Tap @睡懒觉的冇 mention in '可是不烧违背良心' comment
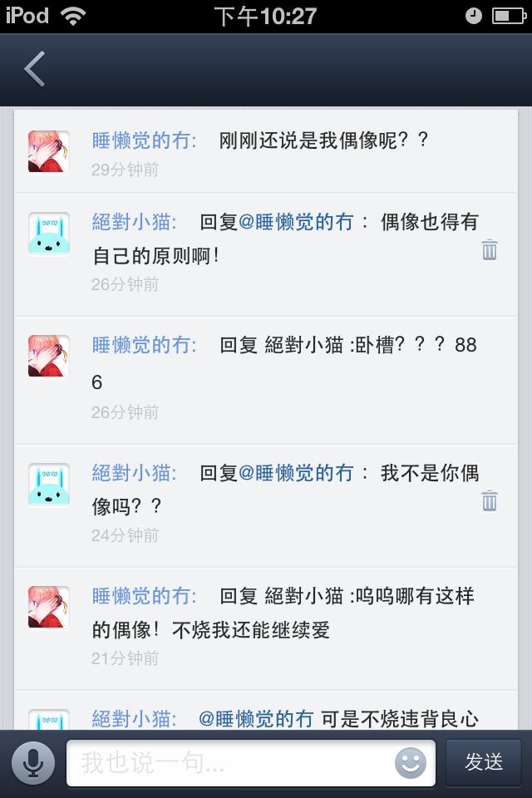The height and width of the screenshot is (798, 532). click(x=255, y=719)
